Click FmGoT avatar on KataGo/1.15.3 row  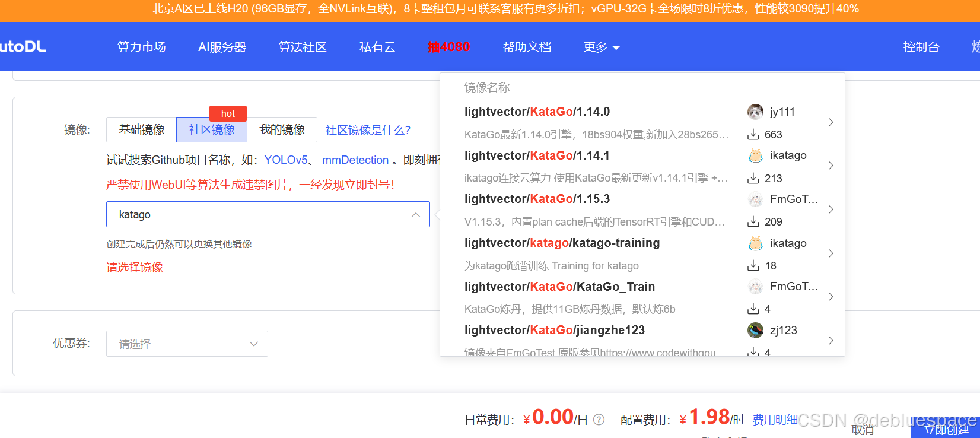755,199
